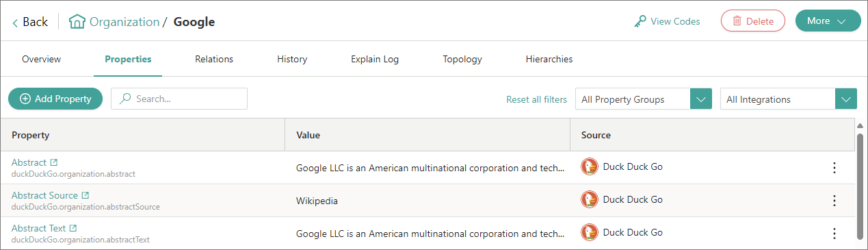Switch to the Relations tab

(x=214, y=59)
